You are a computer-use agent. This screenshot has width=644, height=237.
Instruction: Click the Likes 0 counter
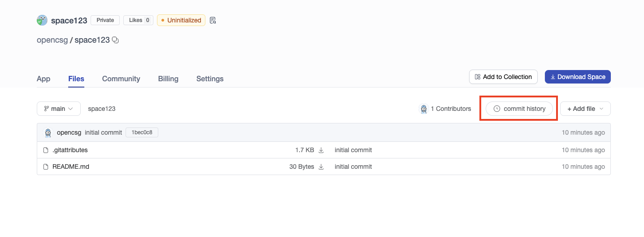(x=138, y=20)
